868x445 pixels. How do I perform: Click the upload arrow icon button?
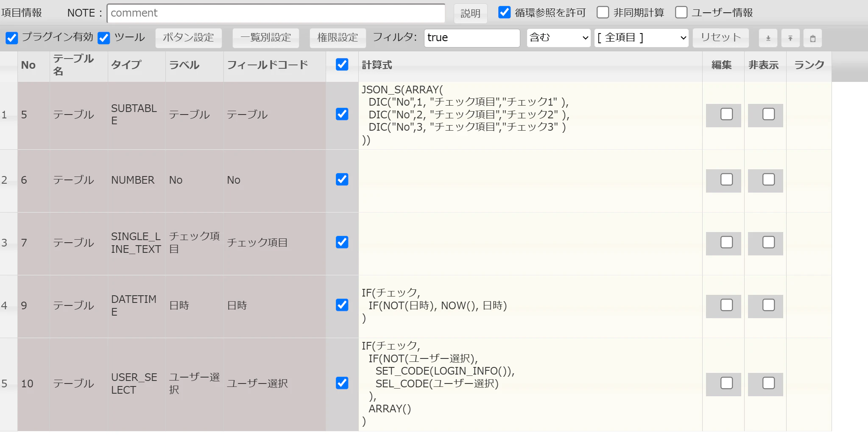coord(790,38)
